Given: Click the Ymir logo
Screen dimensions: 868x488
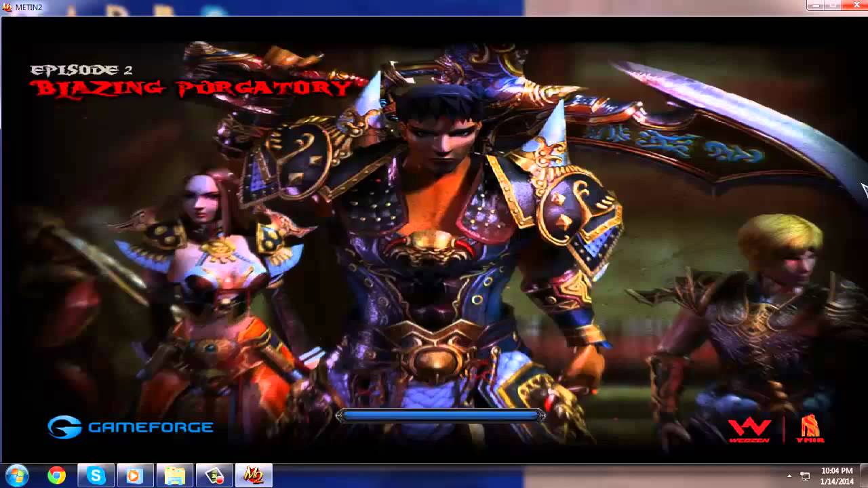Looking at the screenshot, I should [x=809, y=428].
